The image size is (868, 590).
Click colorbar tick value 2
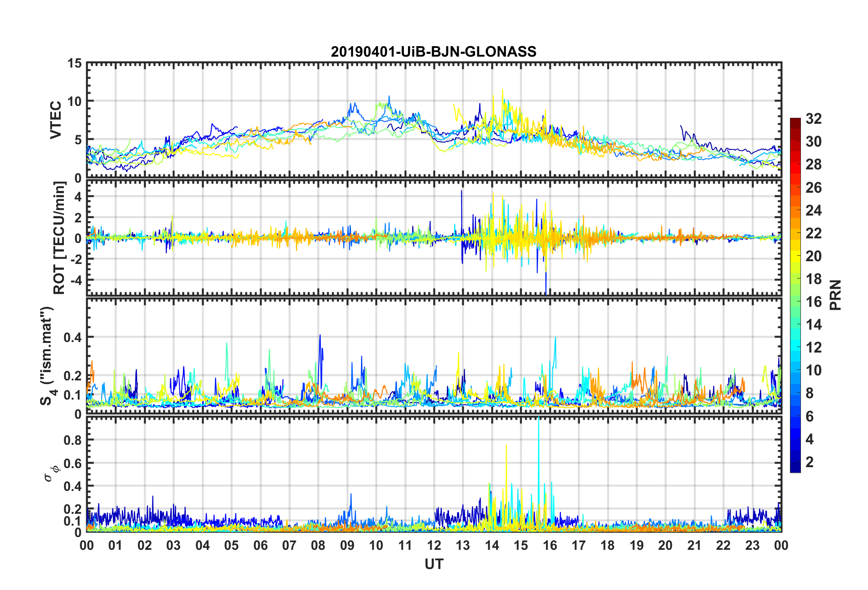click(x=810, y=462)
